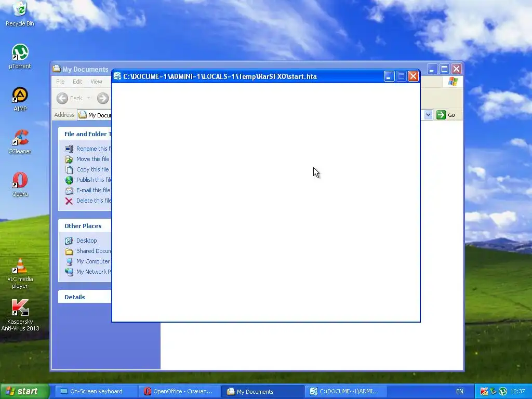
Task: Click the Publish globe icon in tasks
Action: (69, 180)
